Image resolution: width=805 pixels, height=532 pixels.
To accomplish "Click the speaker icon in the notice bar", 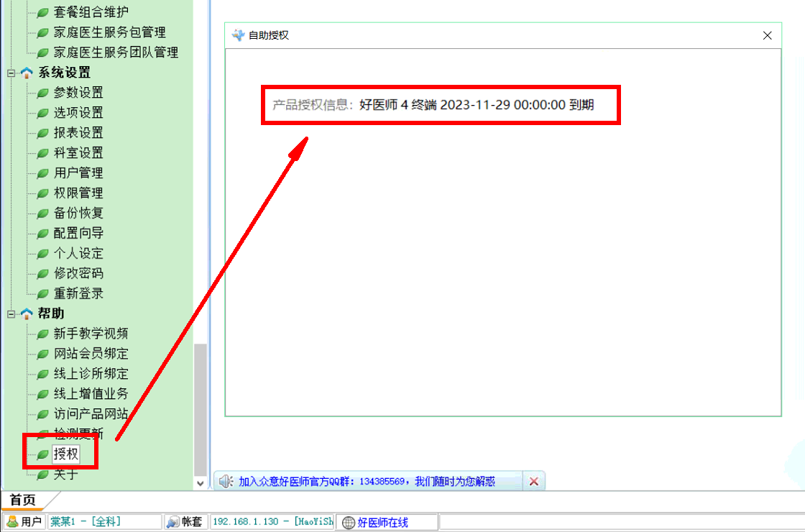I will click(226, 481).
